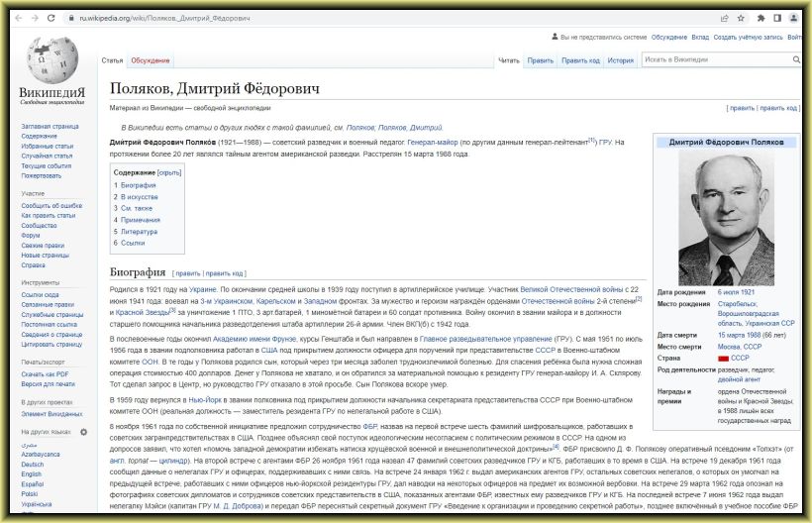Click the Москва link in infobox
Screen dimensions: 812x523
[x=729, y=347]
